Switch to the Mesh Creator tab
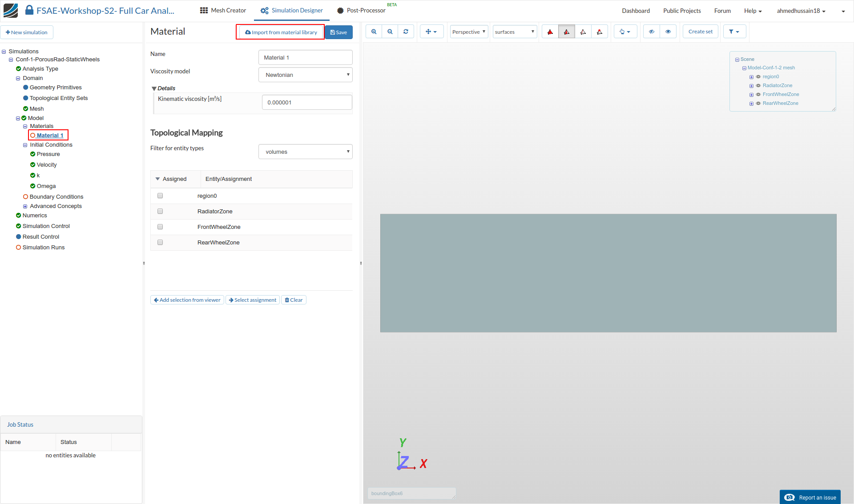 coord(223,10)
